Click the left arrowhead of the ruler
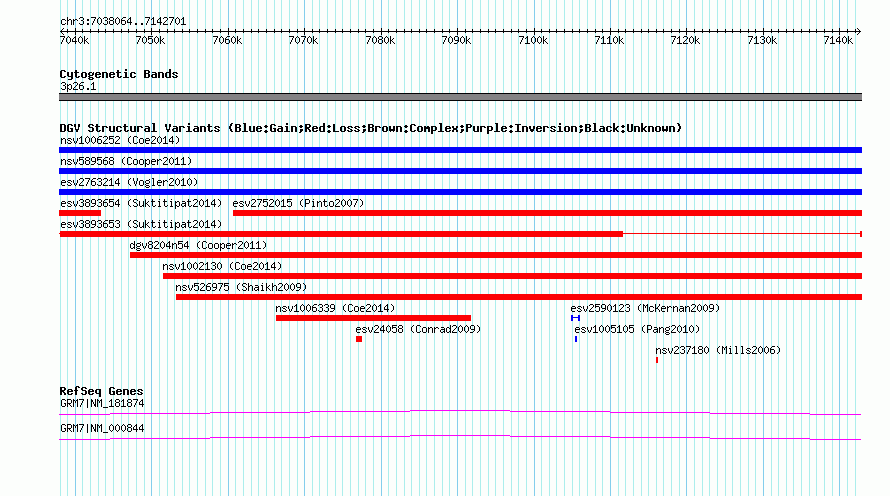This screenshot has height=496, width=890. (x=62, y=32)
